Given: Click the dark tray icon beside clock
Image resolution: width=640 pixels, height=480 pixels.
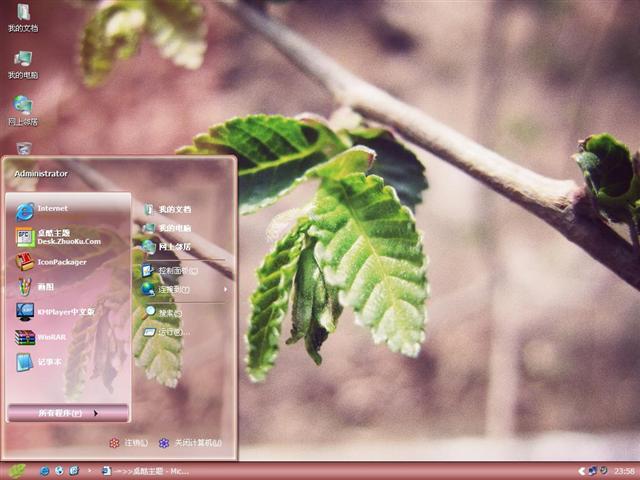Looking at the screenshot, I should 604,471.
